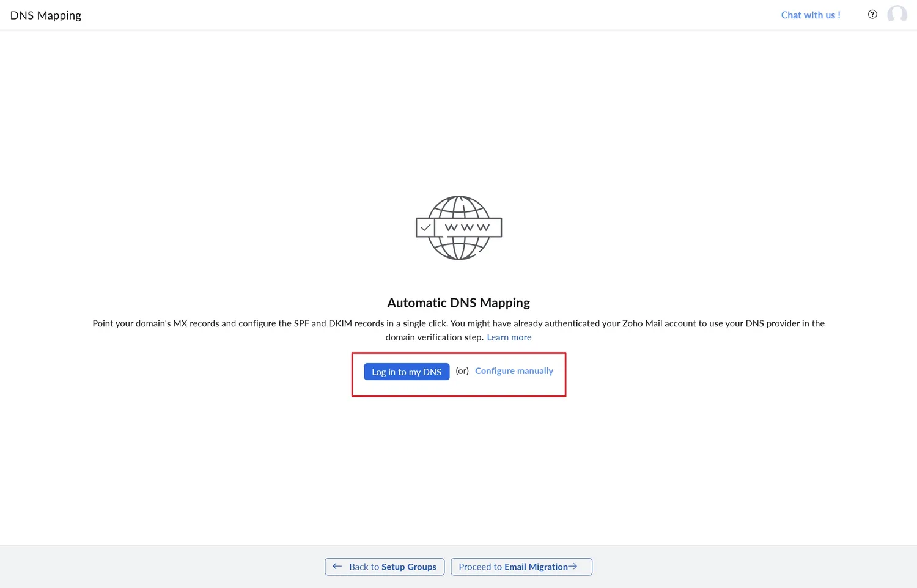Image resolution: width=917 pixels, height=588 pixels.
Task: Click the (or) text between options
Action: (462, 371)
